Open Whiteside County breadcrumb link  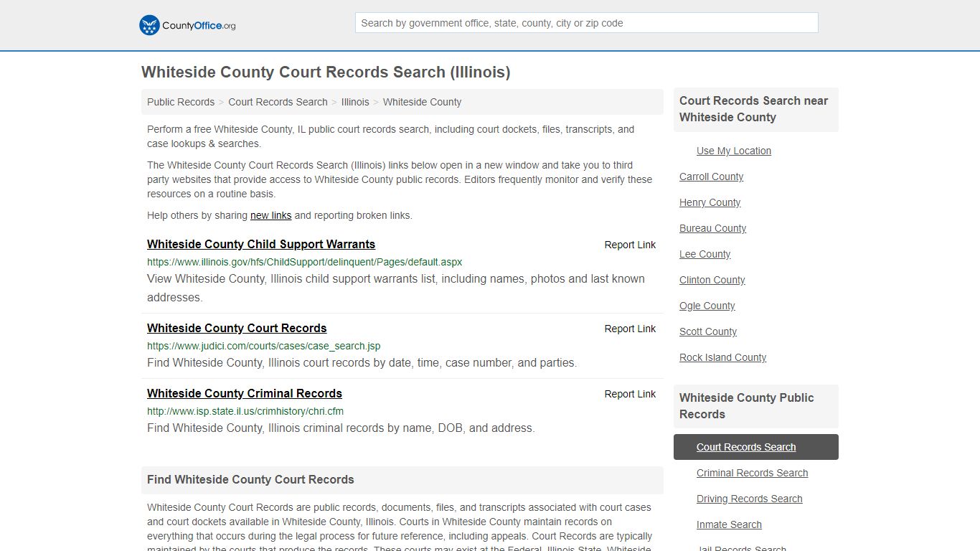(422, 102)
